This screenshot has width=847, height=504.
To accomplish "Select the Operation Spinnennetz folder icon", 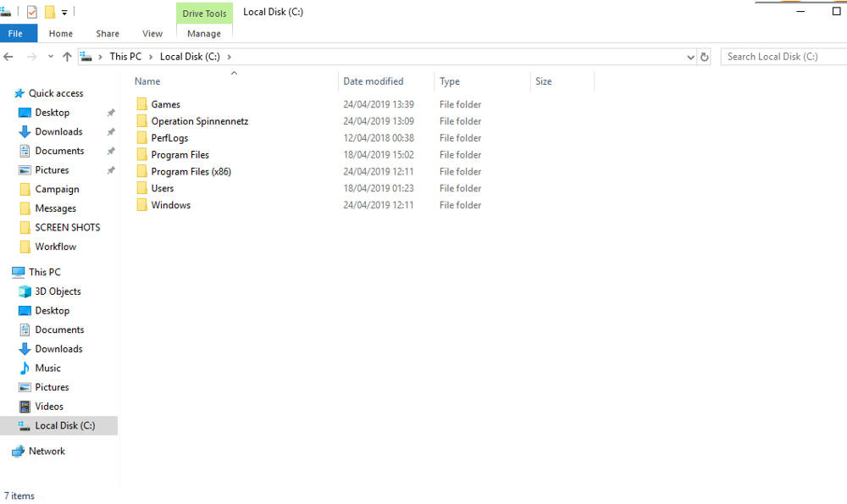I will click(x=142, y=120).
